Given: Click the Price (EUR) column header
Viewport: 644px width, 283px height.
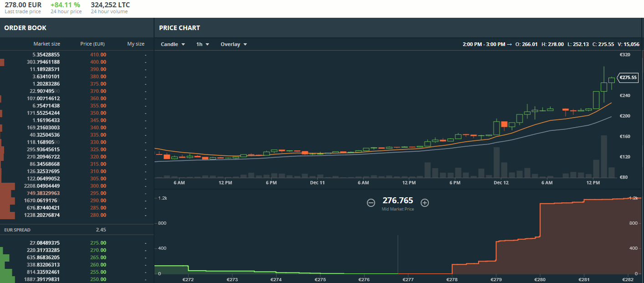Looking at the screenshot, I should tap(93, 44).
